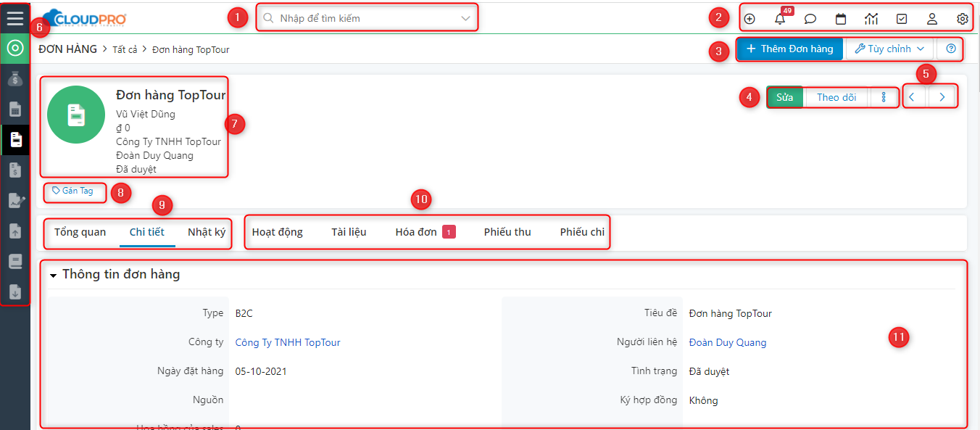The height and width of the screenshot is (430, 980).
Task: Open the Phiếu chi tab
Action: click(x=582, y=232)
